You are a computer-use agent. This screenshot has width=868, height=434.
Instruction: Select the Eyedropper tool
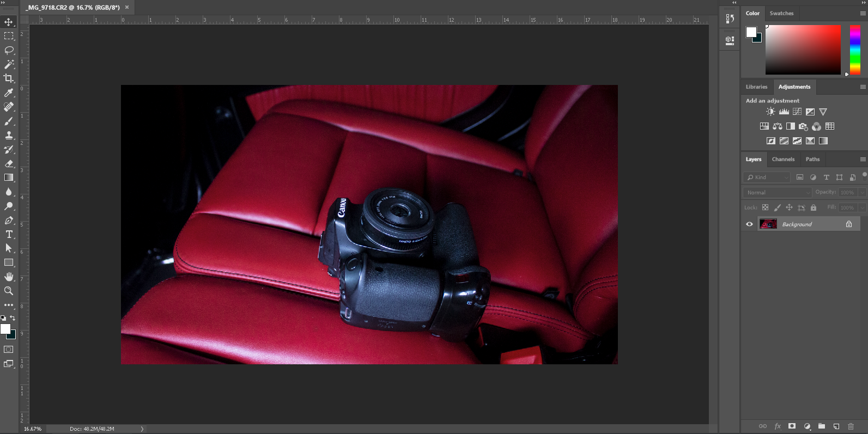point(9,93)
